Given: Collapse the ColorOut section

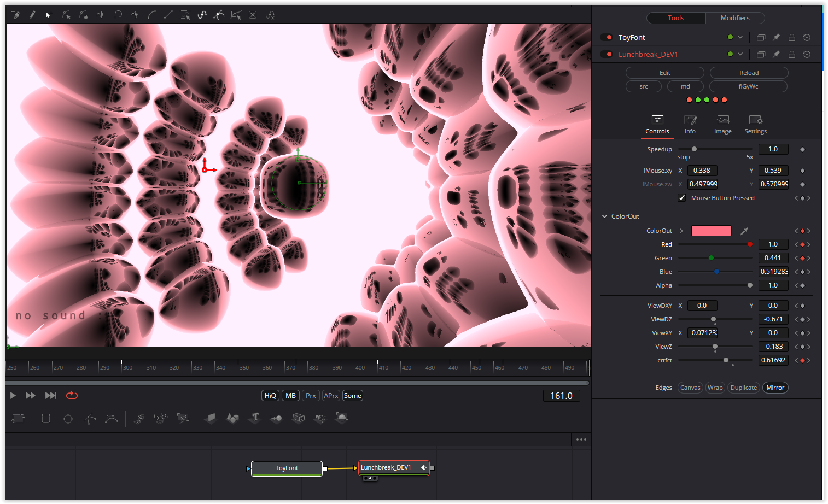Looking at the screenshot, I should pyautogui.click(x=605, y=216).
